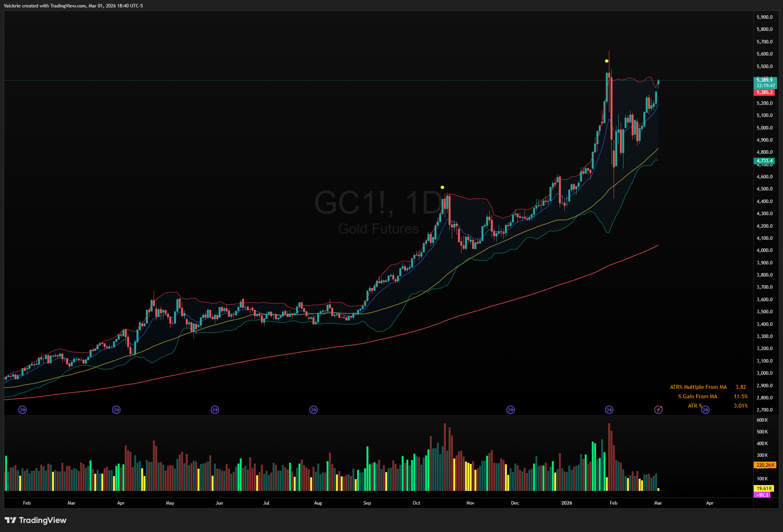Viewport: 783px width, 532px height.
Task: Select the 4,733.4 moving average price tag
Action: [x=764, y=161]
